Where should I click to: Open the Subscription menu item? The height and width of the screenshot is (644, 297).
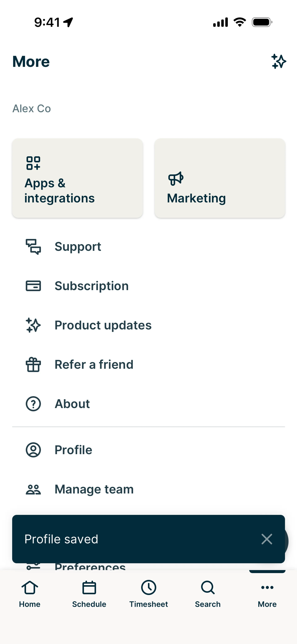pyautogui.click(x=92, y=286)
